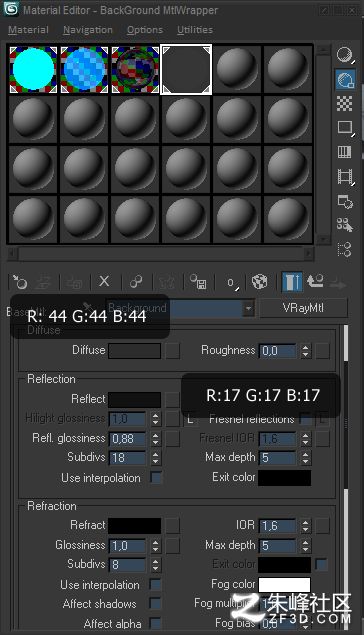This screenshot has height=635, width=364.
Task: Click the VRayMtl material type button
Action: [303, 308]
